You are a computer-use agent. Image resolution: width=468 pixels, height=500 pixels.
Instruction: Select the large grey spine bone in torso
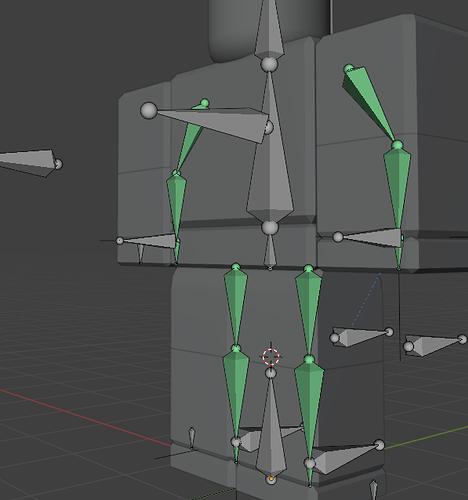(x=270, y=160)
